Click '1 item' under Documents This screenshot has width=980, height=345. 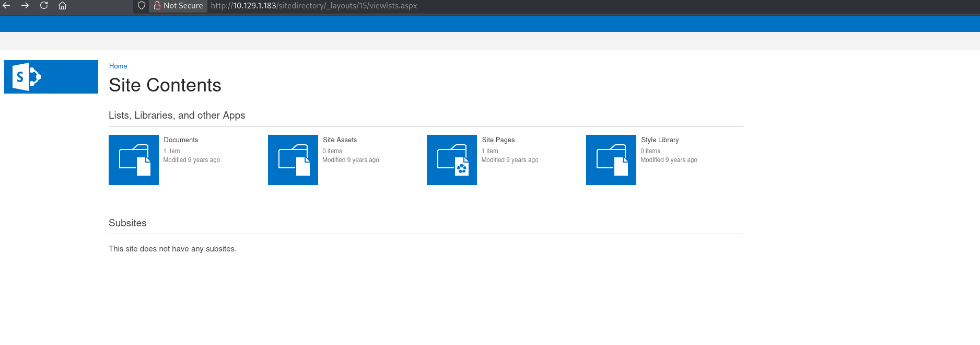[171, 151]
